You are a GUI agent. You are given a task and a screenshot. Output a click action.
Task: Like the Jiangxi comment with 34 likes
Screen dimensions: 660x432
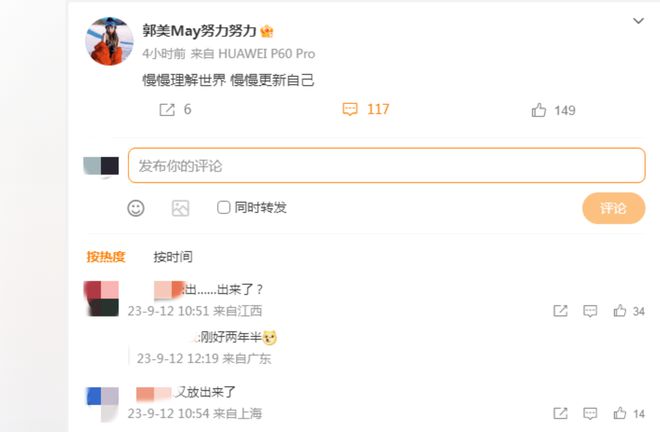[x=620, y=311]
